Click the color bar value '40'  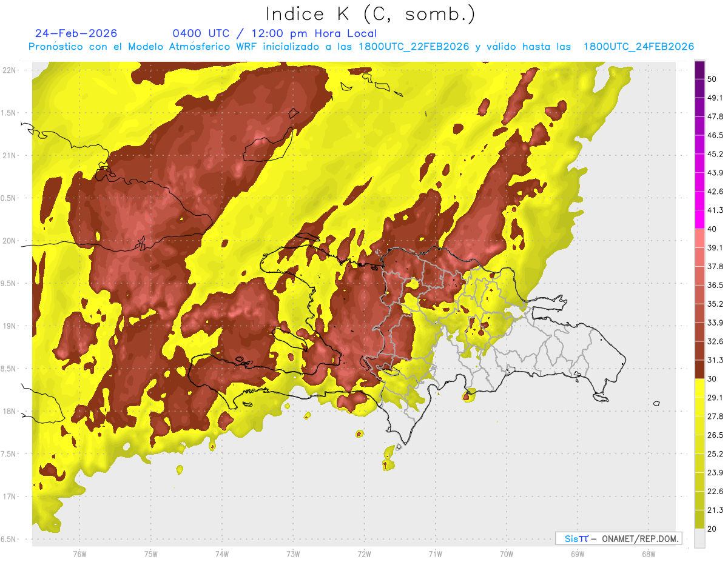(712, 229)
